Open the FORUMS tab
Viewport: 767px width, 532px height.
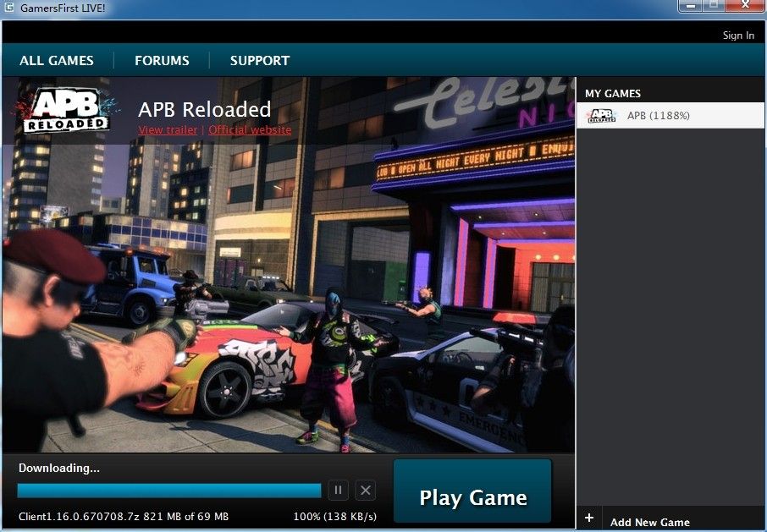click(162, 61)
